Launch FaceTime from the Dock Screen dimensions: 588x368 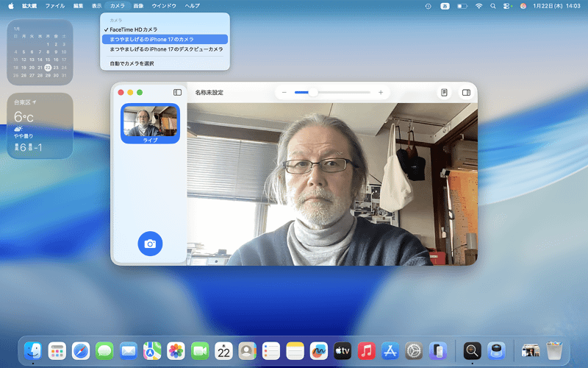[x=200, y=351]
